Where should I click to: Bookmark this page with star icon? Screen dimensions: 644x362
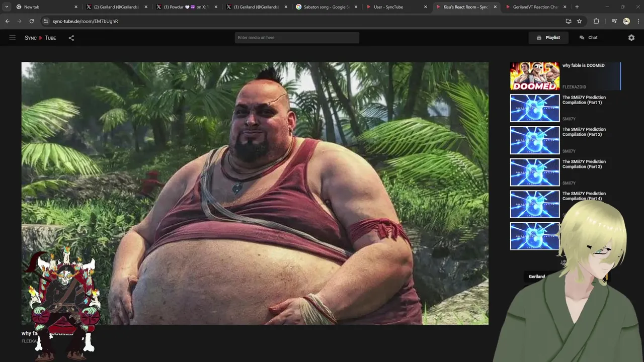coord(579,21)
